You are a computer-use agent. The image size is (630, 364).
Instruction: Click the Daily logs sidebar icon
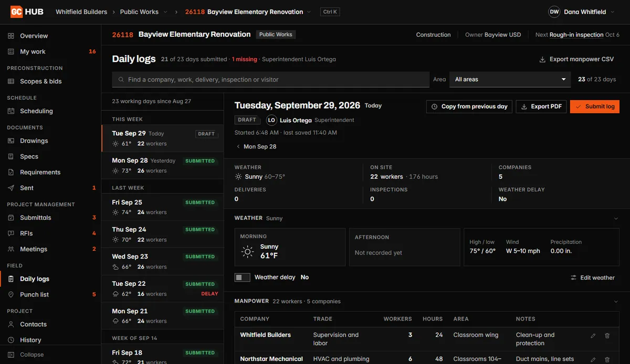point(11,279)
